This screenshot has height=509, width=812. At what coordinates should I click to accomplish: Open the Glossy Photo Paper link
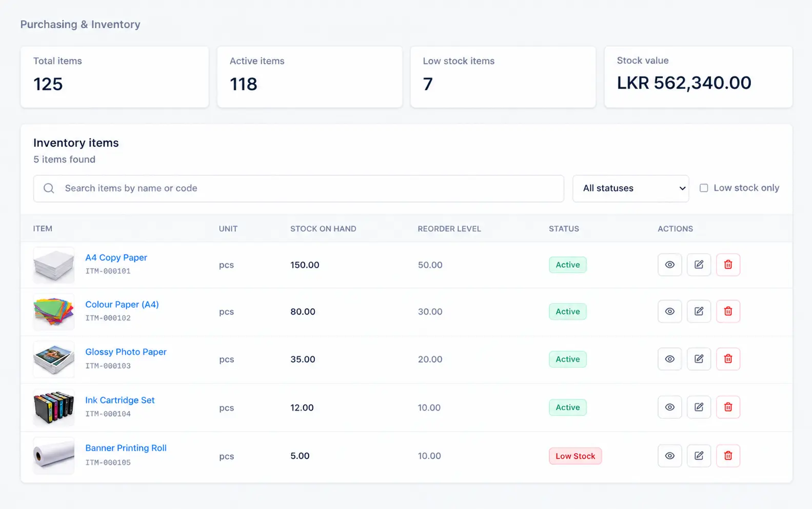click(126, 352)
